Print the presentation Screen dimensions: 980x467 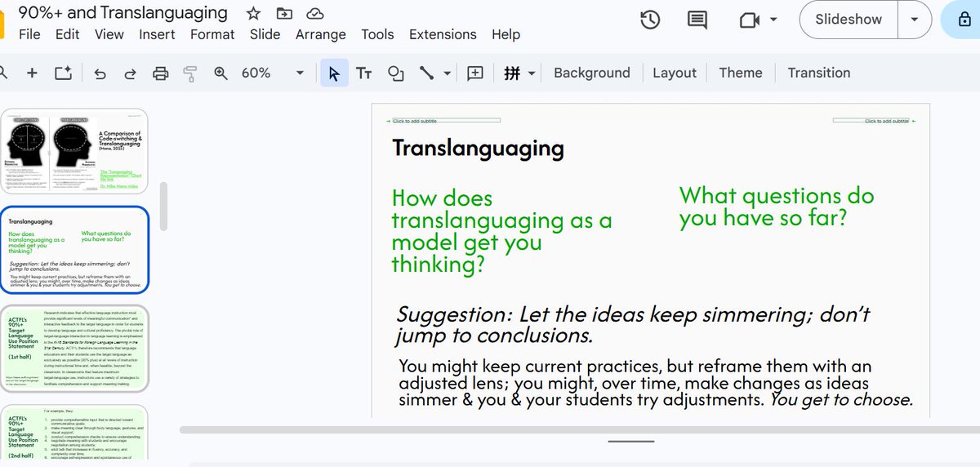[x=161, y=73]
